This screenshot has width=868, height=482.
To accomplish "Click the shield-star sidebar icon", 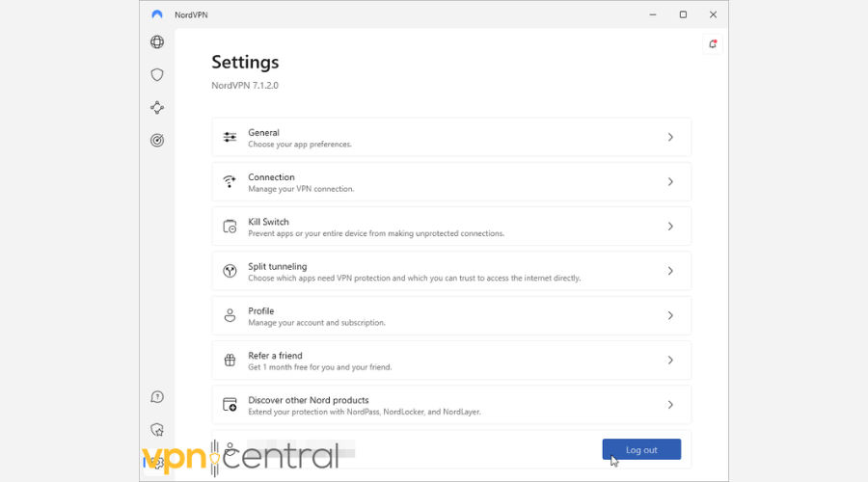I will [157, 429].
